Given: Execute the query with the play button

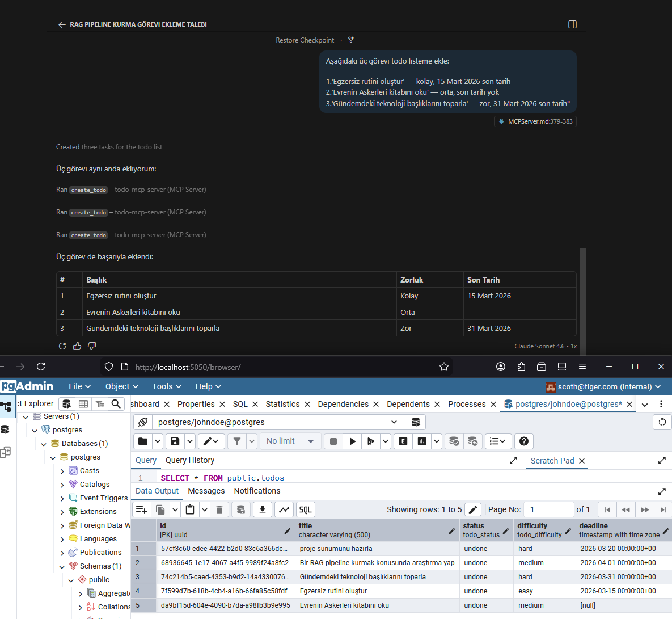Looking at the screenshot, I should 352,441.
